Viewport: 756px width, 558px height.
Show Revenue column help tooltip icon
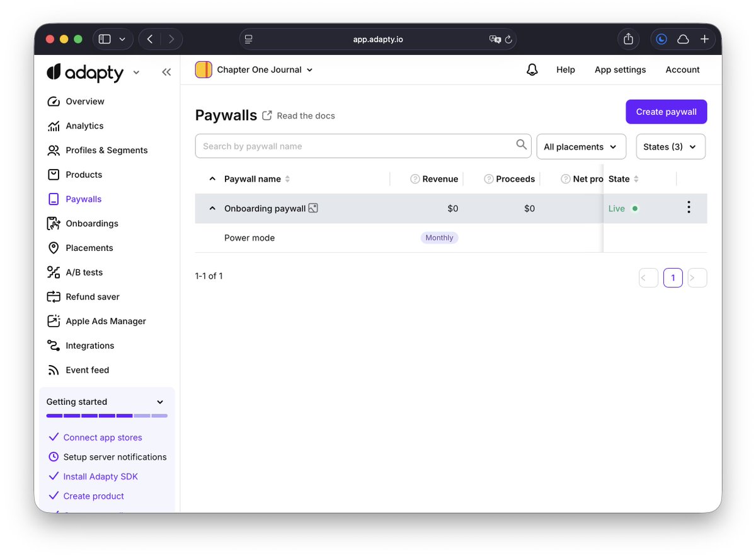415,179
